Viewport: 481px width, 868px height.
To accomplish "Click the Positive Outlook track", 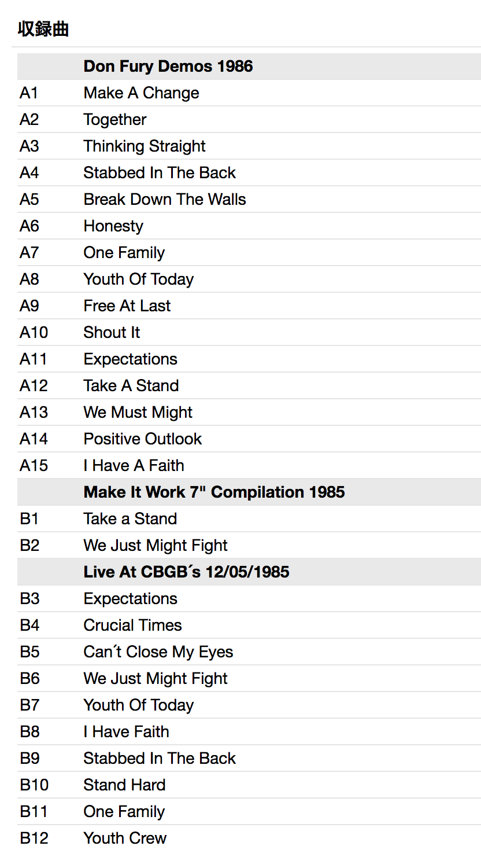I will (143, 439).
